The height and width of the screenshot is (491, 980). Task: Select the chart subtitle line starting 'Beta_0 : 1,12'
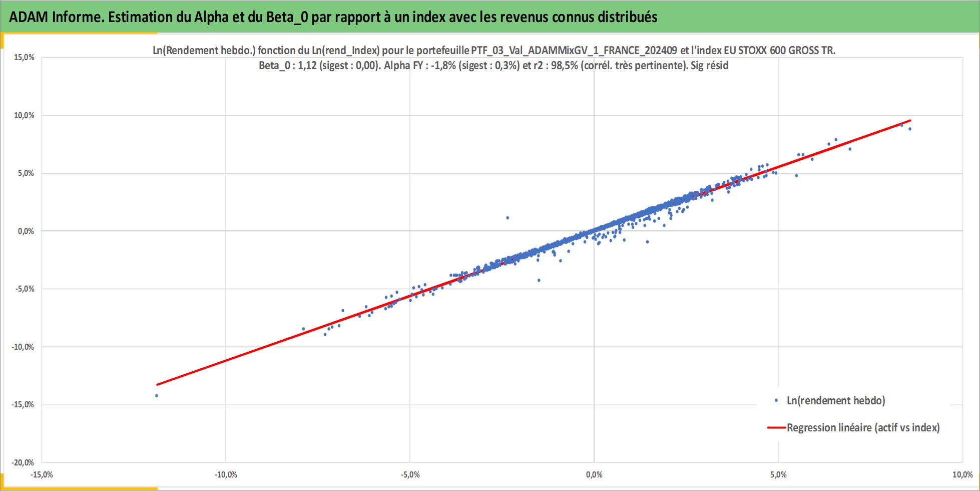[494, 65]
